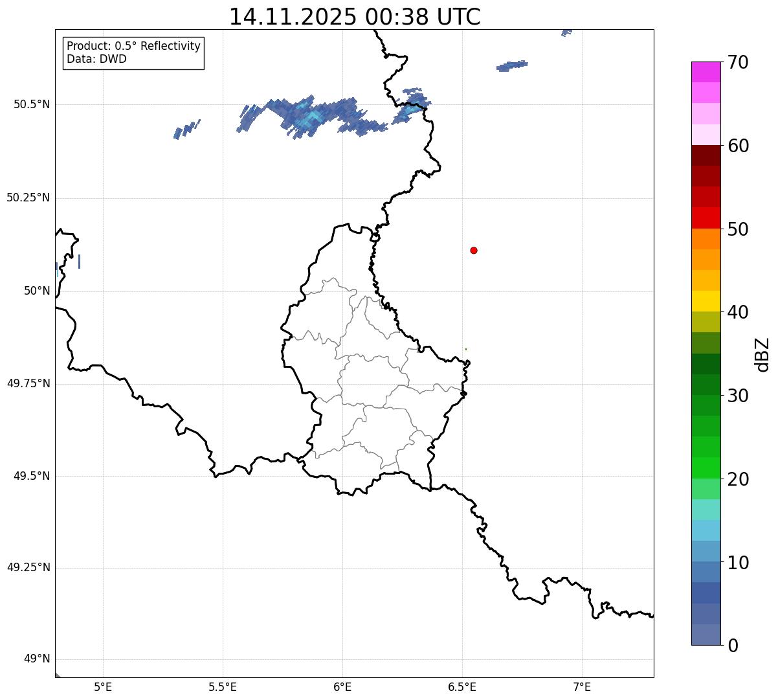Screen dimensions: 778x700
Task: Click the colorbar value 10
Action: pyautogui.click(x=738, y=563)
